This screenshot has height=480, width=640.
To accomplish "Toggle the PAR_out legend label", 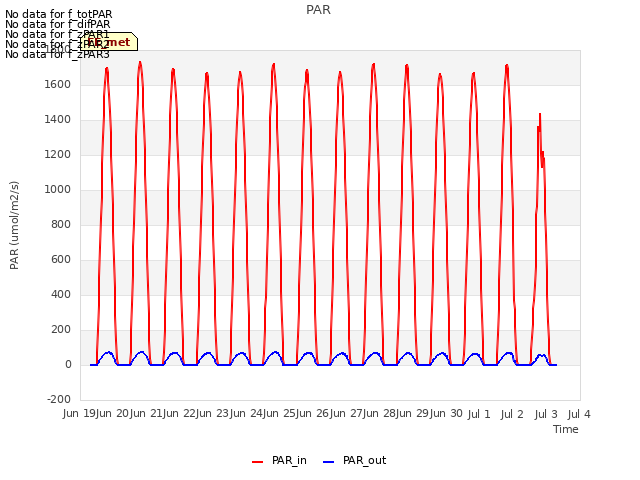I will pyautogui.click(x=364, y=460).
